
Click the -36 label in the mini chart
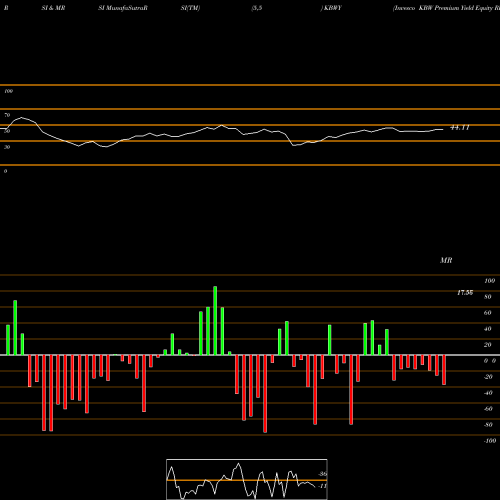click(x=322, y=474)
